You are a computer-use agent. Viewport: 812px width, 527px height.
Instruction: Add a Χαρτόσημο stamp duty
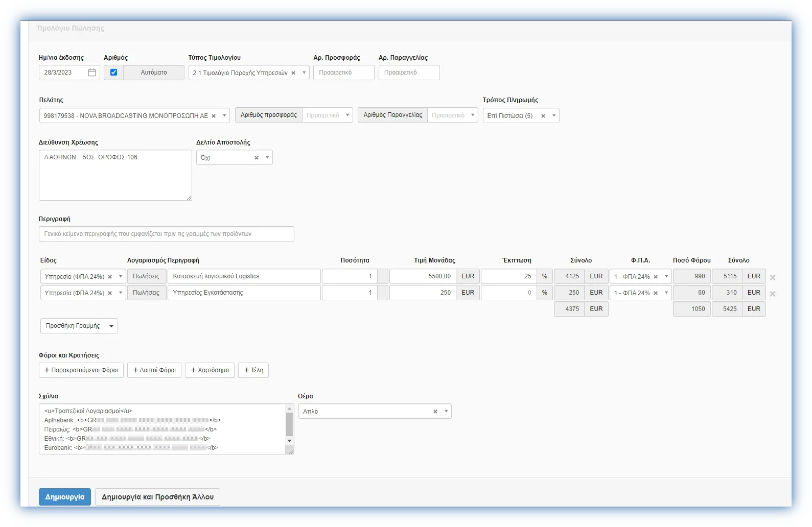pos(210,370)
